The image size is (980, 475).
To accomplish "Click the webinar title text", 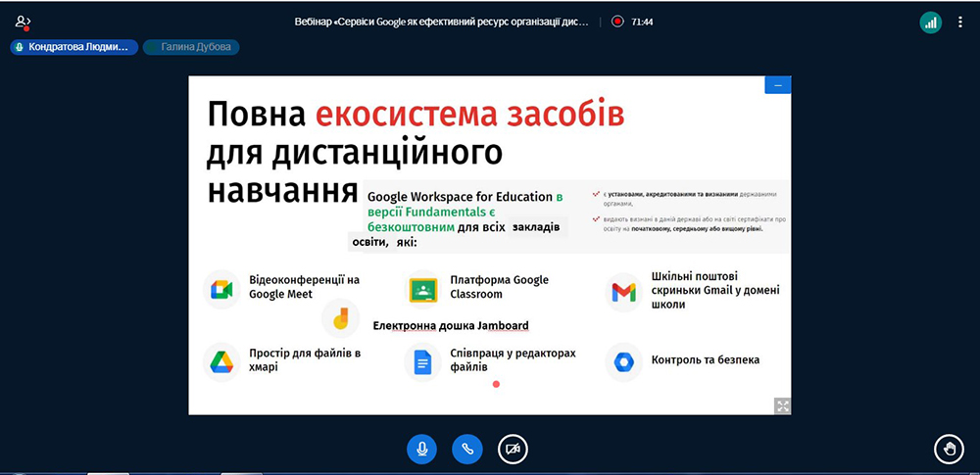I will coord(442,22).
